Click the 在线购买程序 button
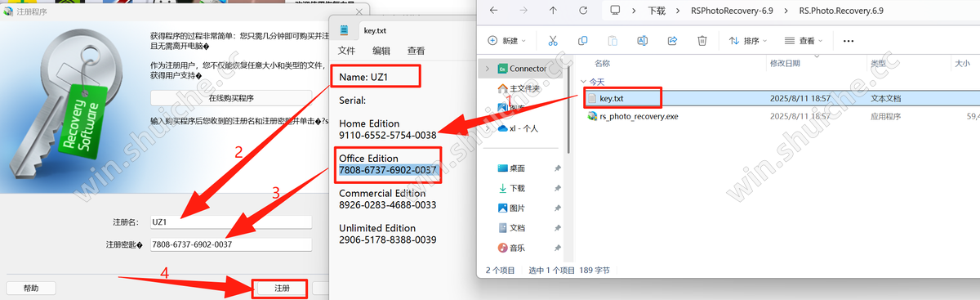Viewport: 980px width, 300px height. pos(231,98)
